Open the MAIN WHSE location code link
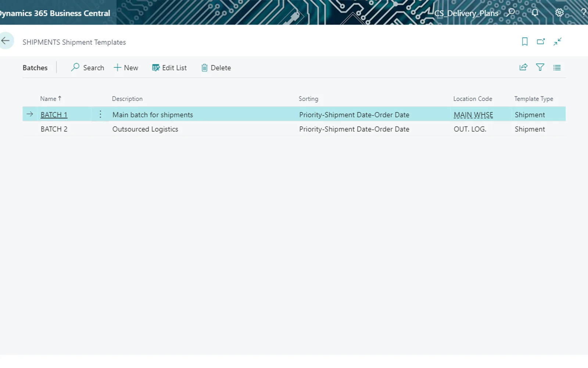Screen dimensions: 588x368 pyautogui.click(x=473, y=115)
